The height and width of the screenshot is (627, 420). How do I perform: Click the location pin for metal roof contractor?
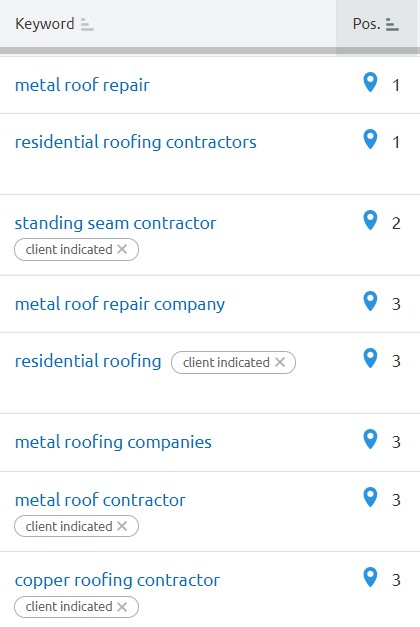pos(370,497)
